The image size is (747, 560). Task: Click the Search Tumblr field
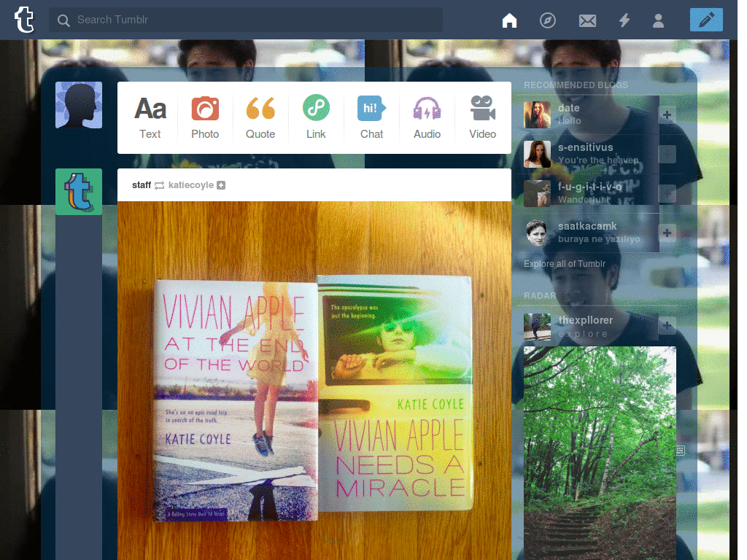tap(246, 20)
